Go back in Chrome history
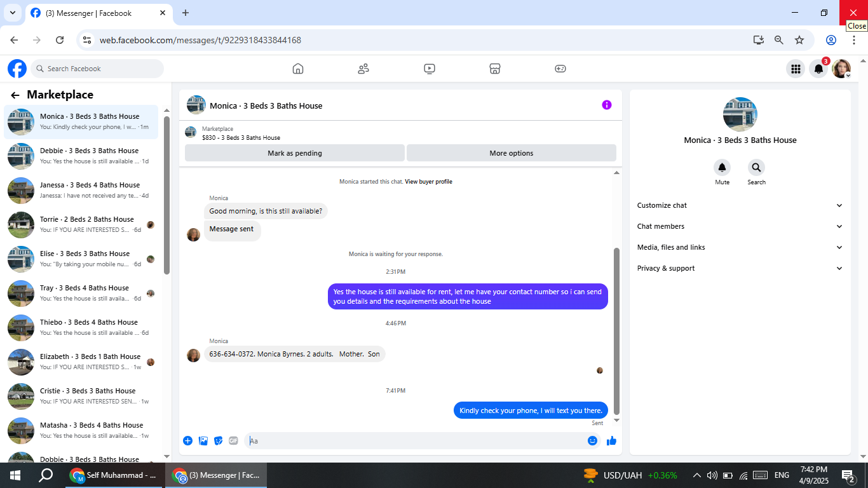Screen dimensions: 868x488 (x=14, y=40)
